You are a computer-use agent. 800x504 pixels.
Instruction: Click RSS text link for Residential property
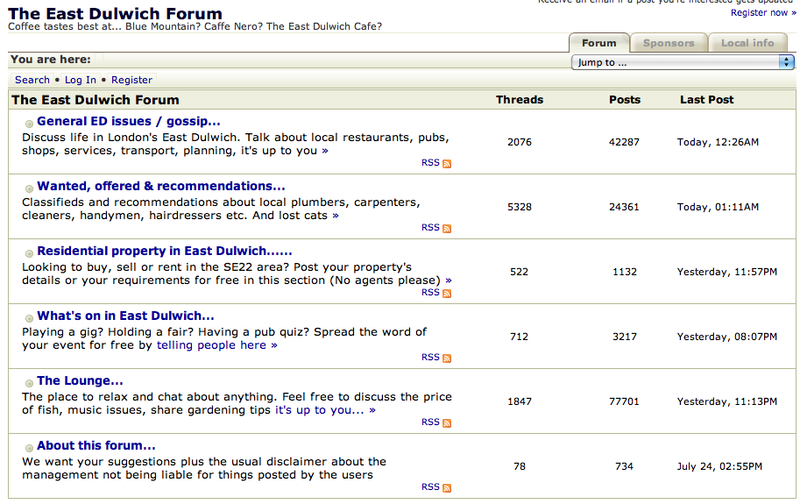[x=430, y=292]
